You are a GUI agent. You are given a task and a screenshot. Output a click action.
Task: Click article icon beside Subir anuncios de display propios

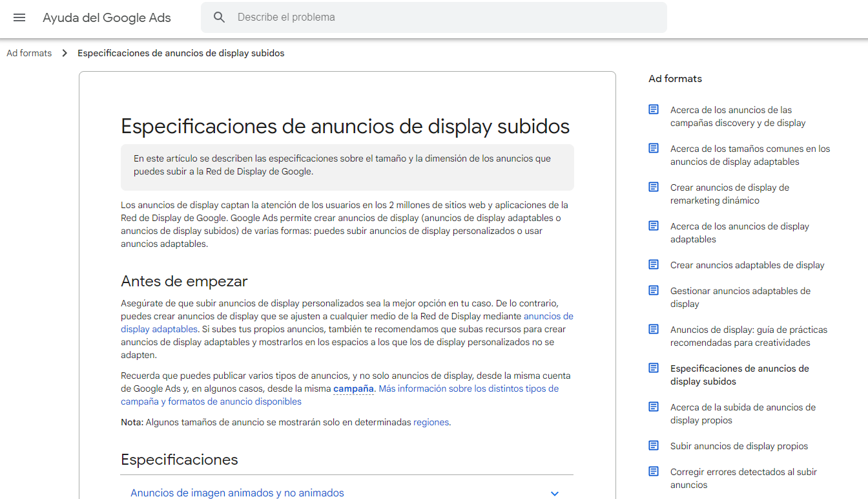(654, 445)
